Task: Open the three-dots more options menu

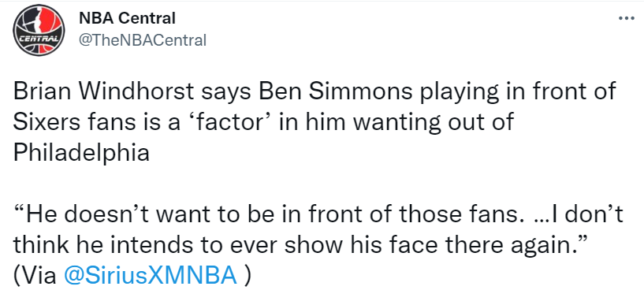Action: pyautogui.click(x=627, y=18)
